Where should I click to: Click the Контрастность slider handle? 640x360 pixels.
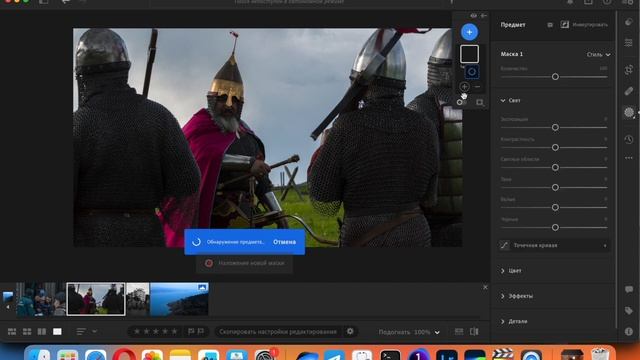pyautogui.click(x=555, y=147)
